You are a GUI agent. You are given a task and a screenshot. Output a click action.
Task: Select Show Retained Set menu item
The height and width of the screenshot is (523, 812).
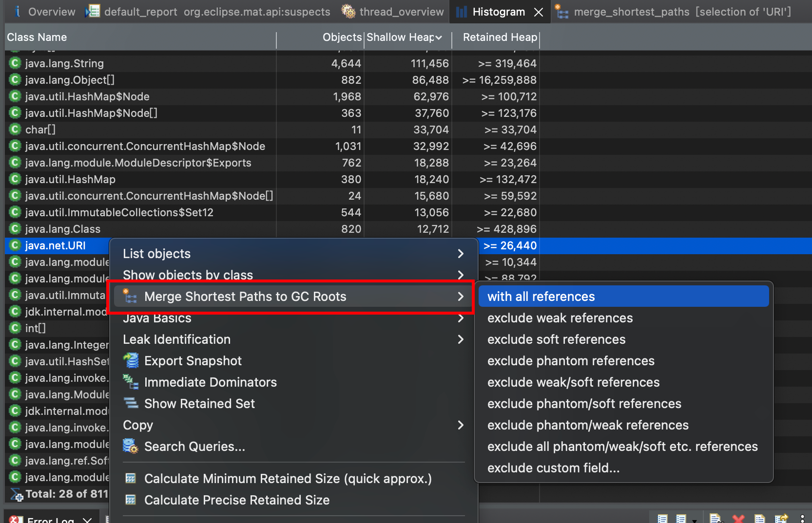[293, 404]
